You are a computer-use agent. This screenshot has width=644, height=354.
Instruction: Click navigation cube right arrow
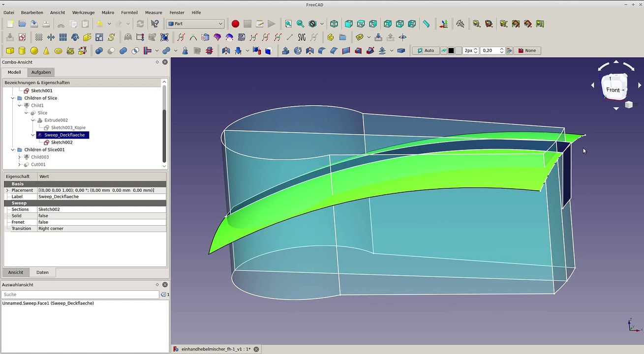[x=639, y=86]
